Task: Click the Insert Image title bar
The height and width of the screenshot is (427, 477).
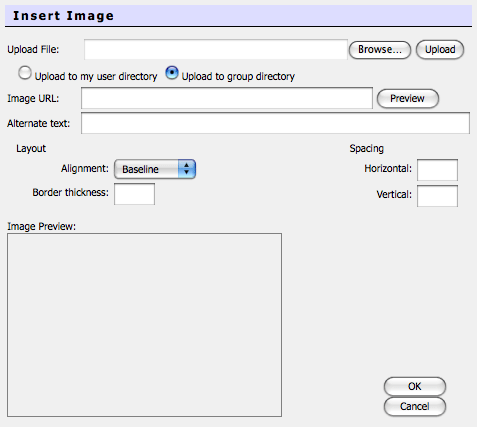Action: 238,16
